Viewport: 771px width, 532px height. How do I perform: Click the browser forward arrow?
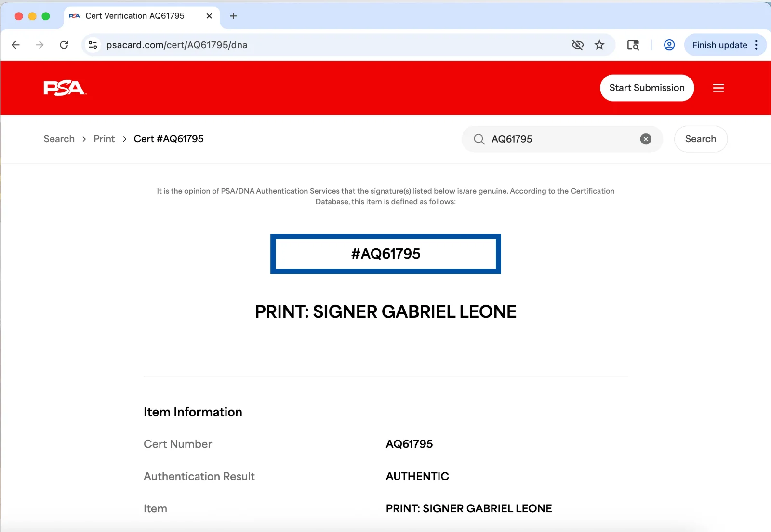[40, 45]
